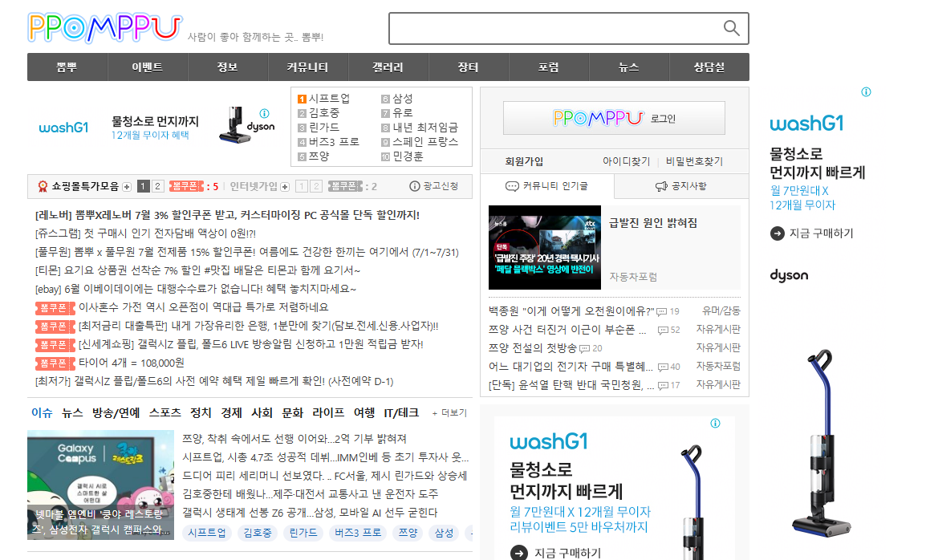Image resolution: width=930 pixels, height=560 pixels.
Task: Click the info icon next to 광고신청
Action: click(x=413, y=186)
